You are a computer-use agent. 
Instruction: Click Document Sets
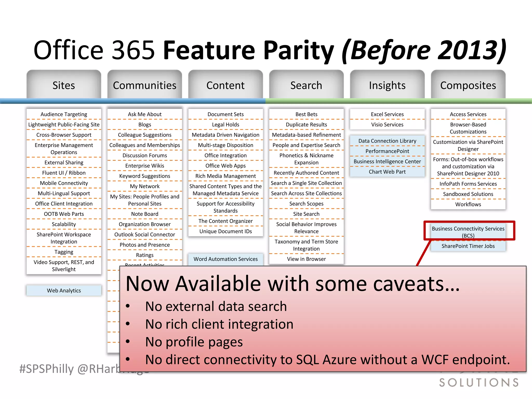click(x=225, y=114)
